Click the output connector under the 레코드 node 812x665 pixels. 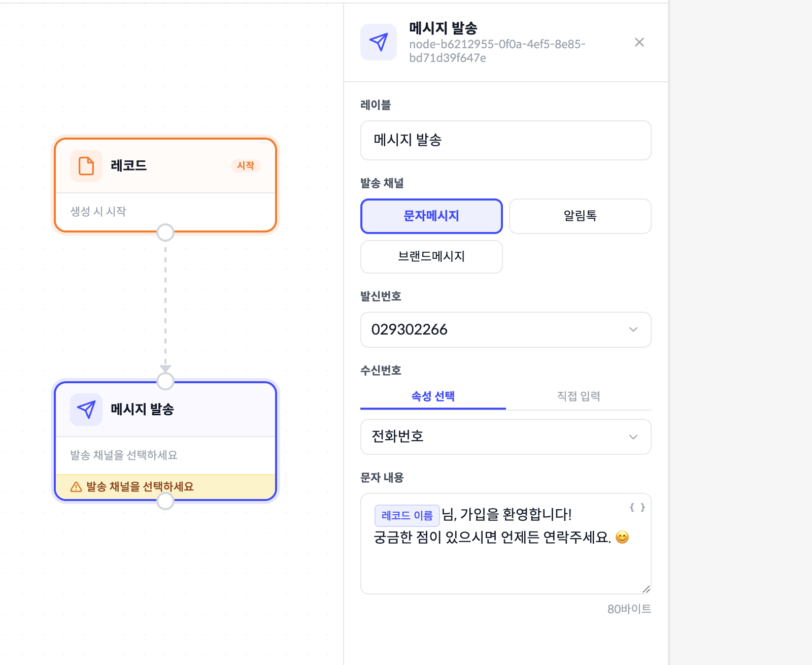[165, 232]
